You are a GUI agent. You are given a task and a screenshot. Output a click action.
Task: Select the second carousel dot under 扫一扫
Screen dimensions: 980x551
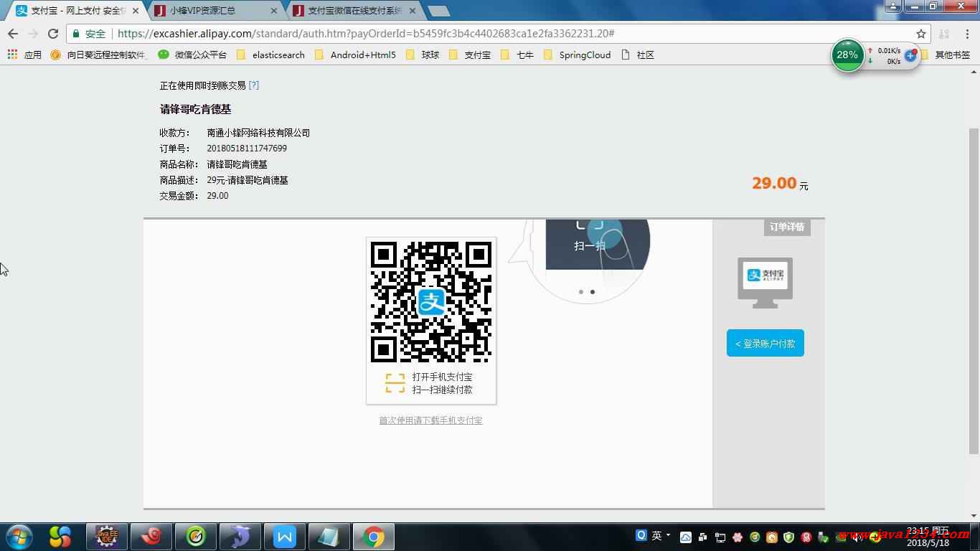[592, 292]
